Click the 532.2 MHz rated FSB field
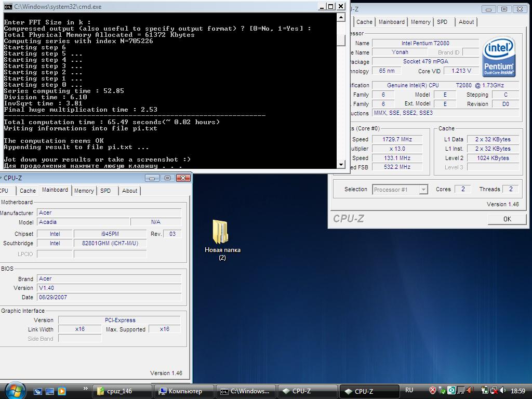The width and height of the screenshot is (532, 399). click(397, 167)
